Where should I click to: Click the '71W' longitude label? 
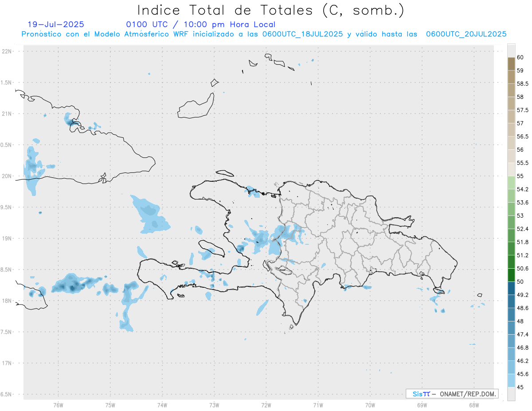point(318,405)
